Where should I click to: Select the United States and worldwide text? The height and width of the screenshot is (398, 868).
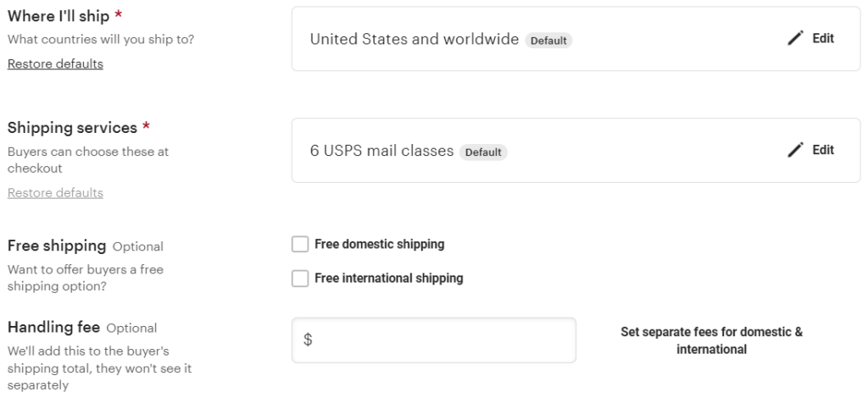414,40
